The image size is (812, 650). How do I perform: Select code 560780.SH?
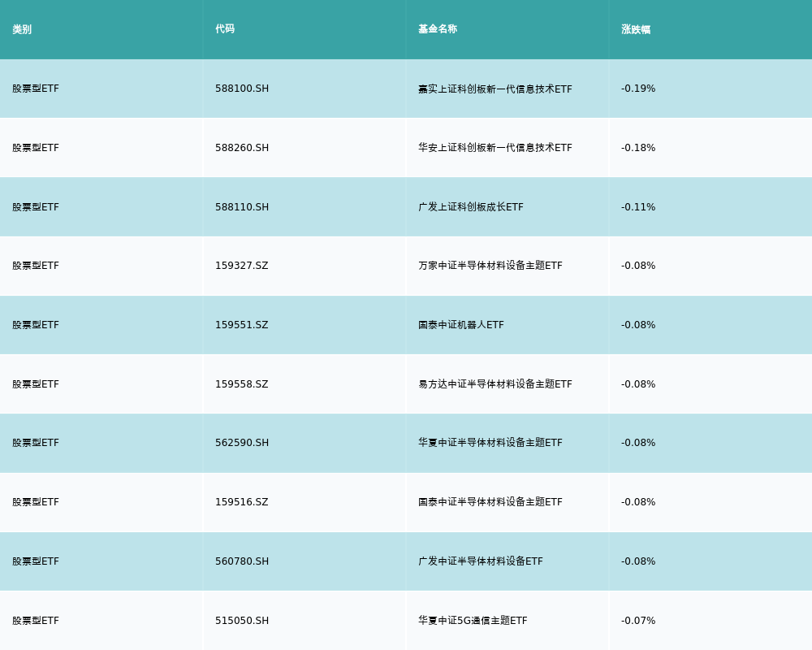pyautogui.click(x=242, y=561)
